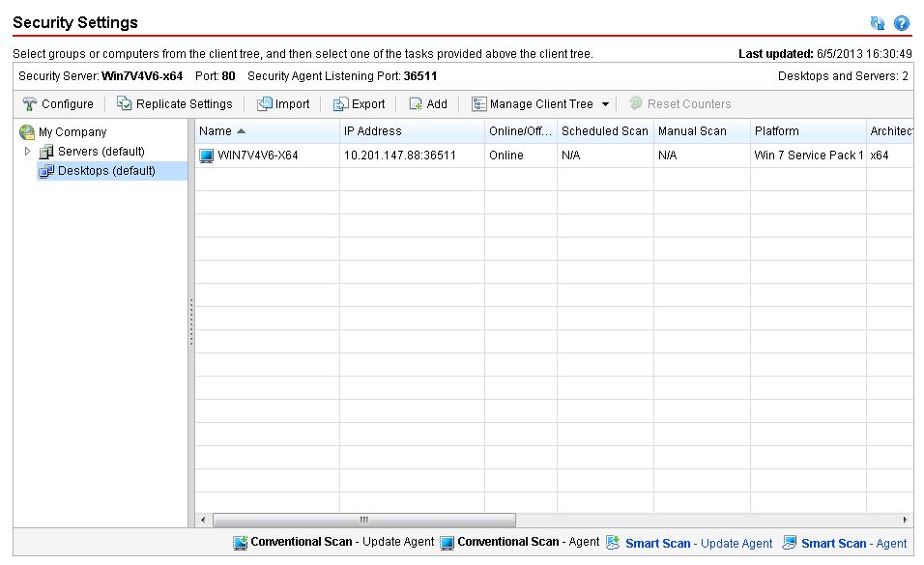
Task: Click the horizontal scrollbar right arrow
Action: [x=906, y=520]
